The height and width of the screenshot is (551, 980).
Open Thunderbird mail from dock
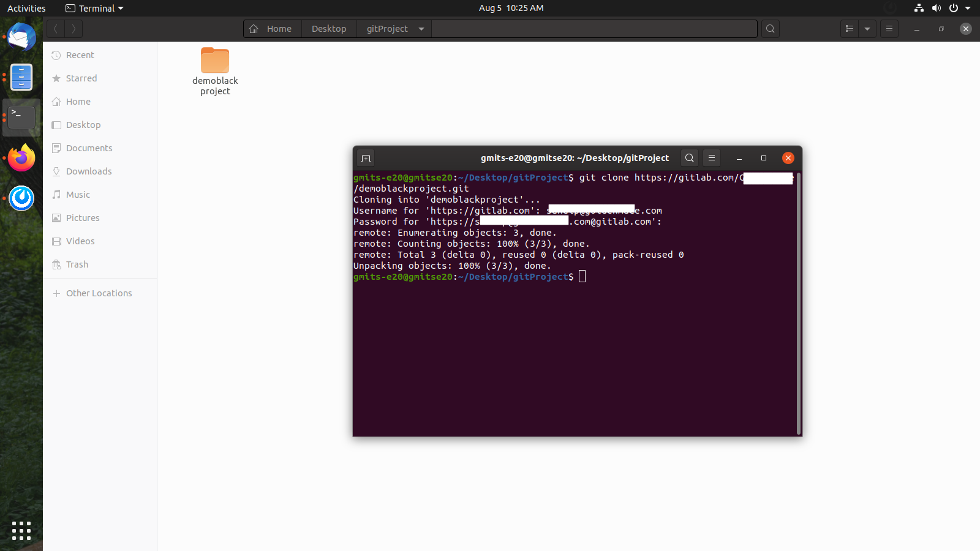coord(21,37)
